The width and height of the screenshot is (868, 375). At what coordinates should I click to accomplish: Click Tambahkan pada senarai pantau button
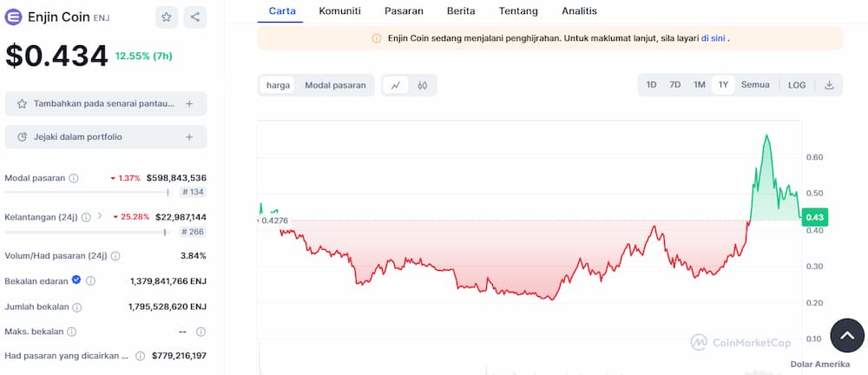(x=106, y=103)
